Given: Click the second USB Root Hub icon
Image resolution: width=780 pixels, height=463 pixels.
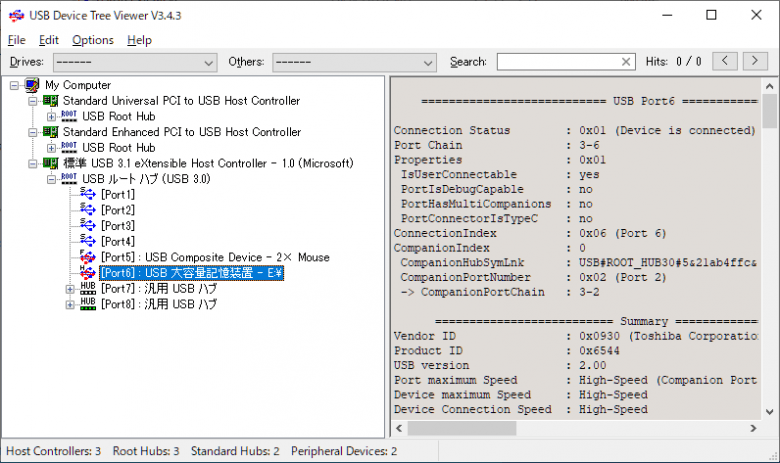Looking at the screenshot, I should coord(69,148).
